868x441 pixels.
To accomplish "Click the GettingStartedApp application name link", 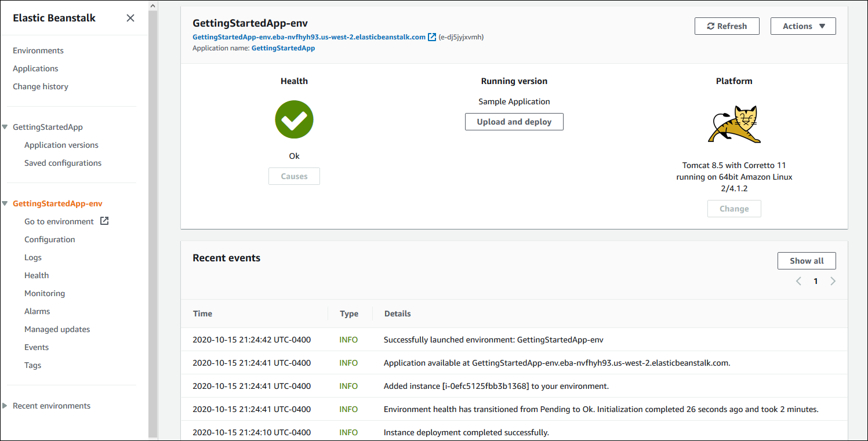I will click(284, 48).
